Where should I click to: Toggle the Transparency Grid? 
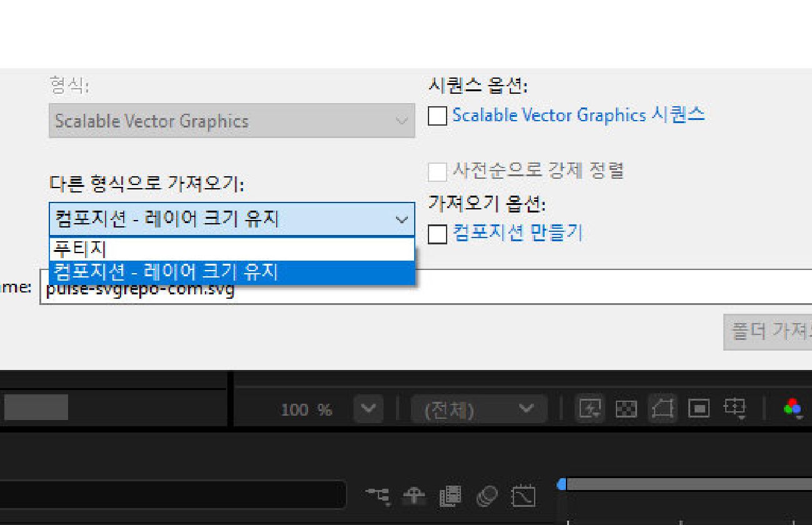(x=625, y=409)
